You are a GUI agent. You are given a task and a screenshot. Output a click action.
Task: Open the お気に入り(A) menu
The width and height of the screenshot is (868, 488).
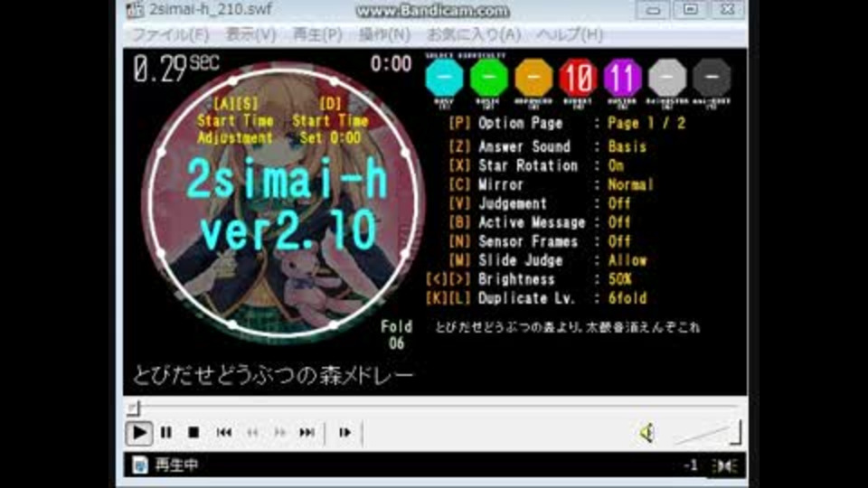point(474,35)
